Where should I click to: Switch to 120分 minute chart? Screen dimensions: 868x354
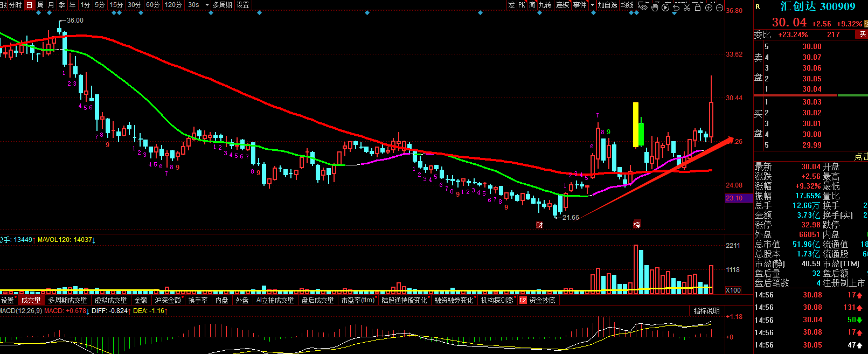click(173, 5)
